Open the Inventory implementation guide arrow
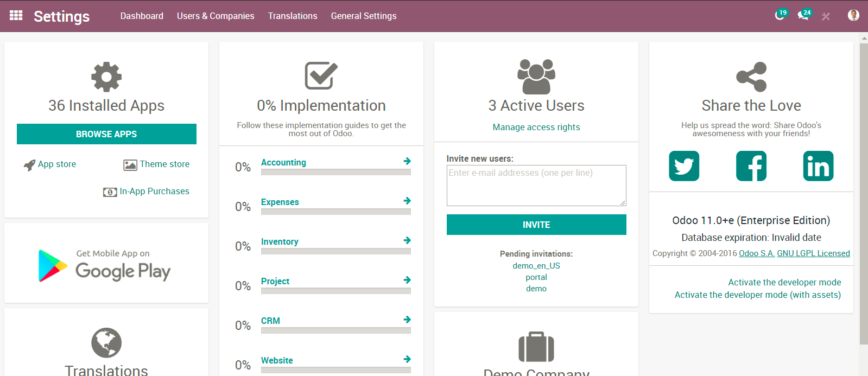The height and width of the screenshot is (376, 868). pos(407,240)
